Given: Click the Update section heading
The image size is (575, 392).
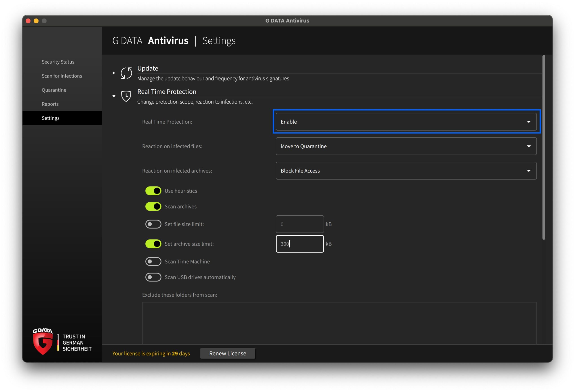Looking at the screenshot, I should click(x=148, y=68).
